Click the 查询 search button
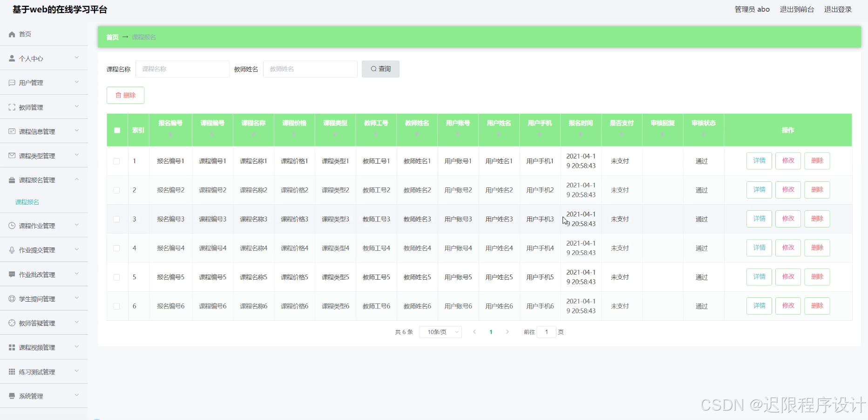Image resolution: width=868 pixels, height=420 pixels. coord(380,69)
